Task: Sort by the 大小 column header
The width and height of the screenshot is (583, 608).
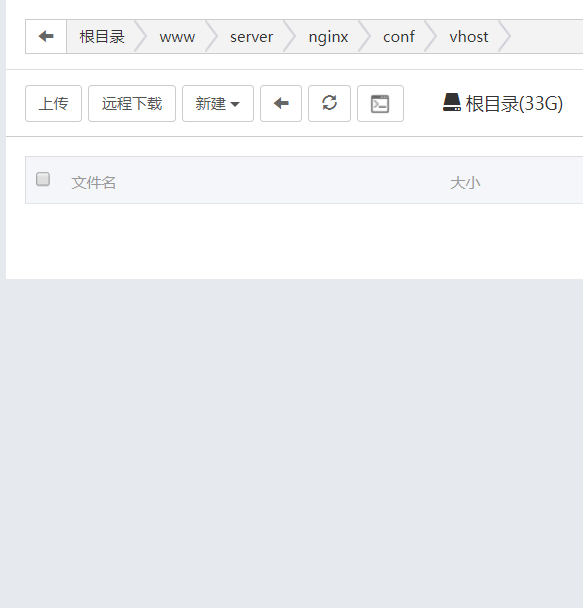Action: (465, 183)
